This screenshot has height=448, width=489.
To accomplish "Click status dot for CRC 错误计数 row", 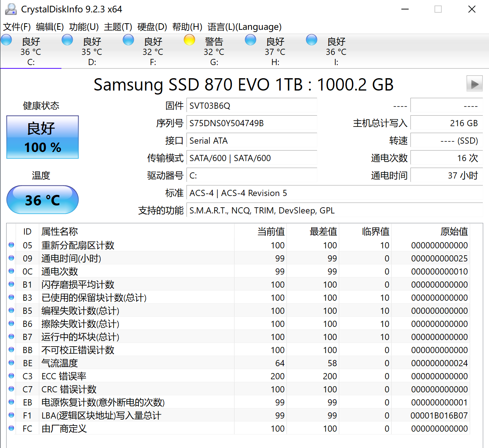I will (11, 389).
